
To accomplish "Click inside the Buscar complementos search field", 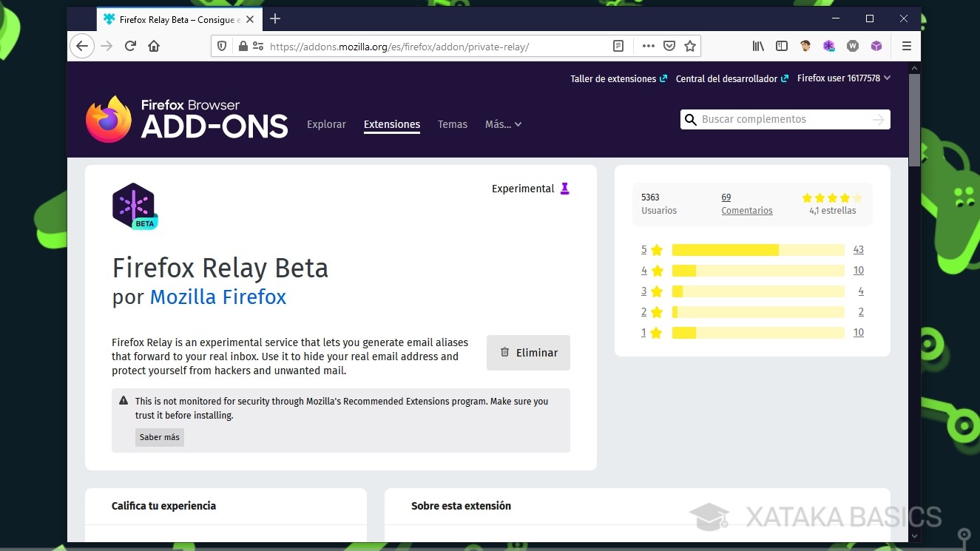I will coord(784,119).
